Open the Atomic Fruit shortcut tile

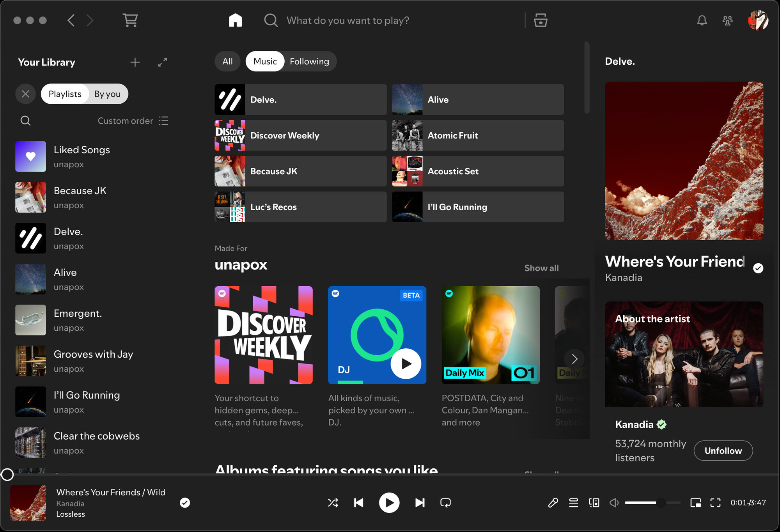(478, 135)
